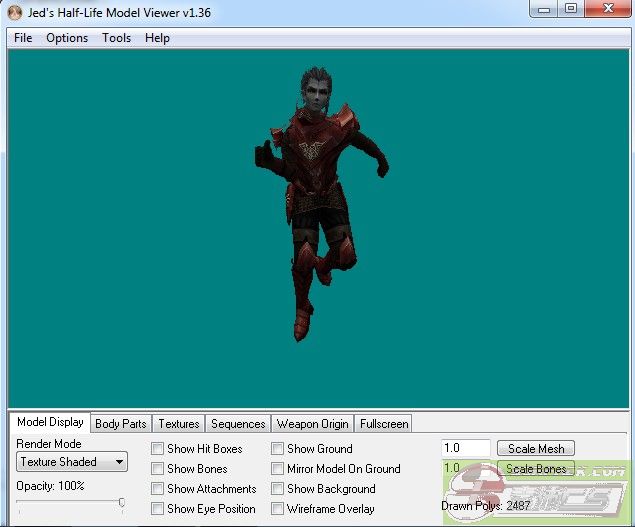Open the Tools menu
Viewport: 635px width, 527px height.
116,38
